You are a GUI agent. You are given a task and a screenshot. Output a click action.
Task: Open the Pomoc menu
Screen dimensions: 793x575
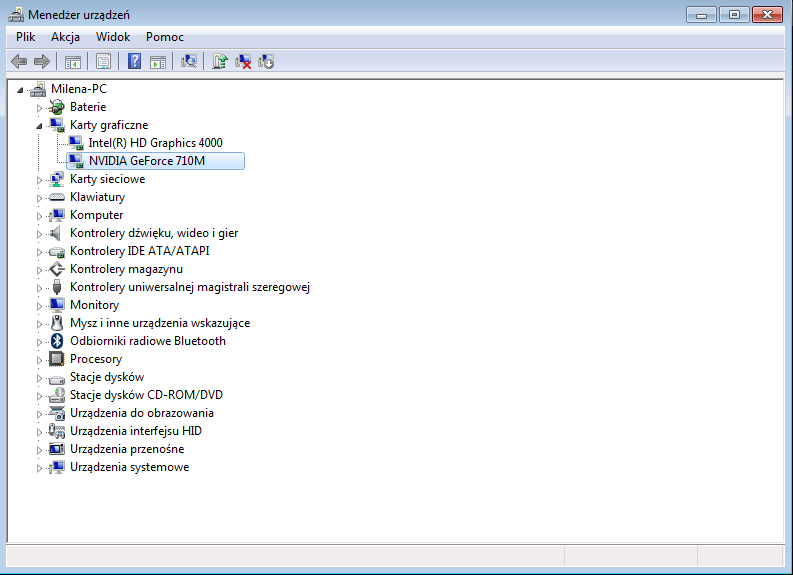pyautogui.click(x=165, y=37)
